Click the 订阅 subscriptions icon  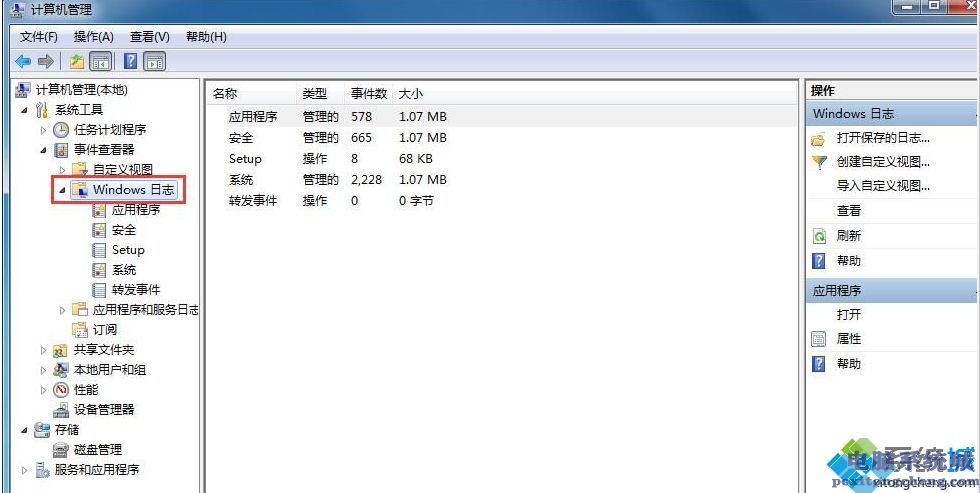[79, 329]
